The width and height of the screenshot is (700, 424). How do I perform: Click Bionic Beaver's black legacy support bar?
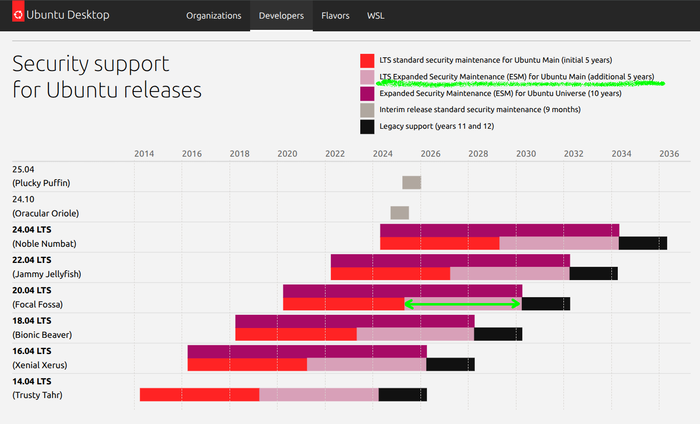coord(498,334)
